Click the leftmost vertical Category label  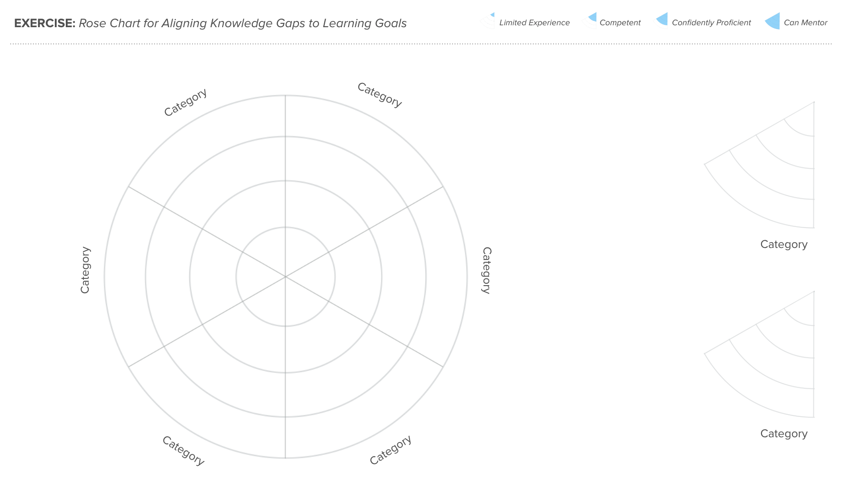[x=85, y=270]
